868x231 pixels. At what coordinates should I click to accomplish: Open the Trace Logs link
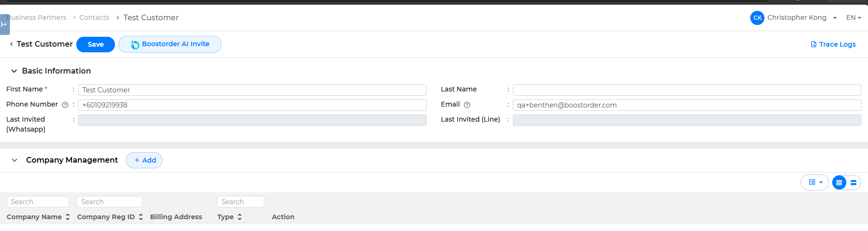click(x=833, y=44)
